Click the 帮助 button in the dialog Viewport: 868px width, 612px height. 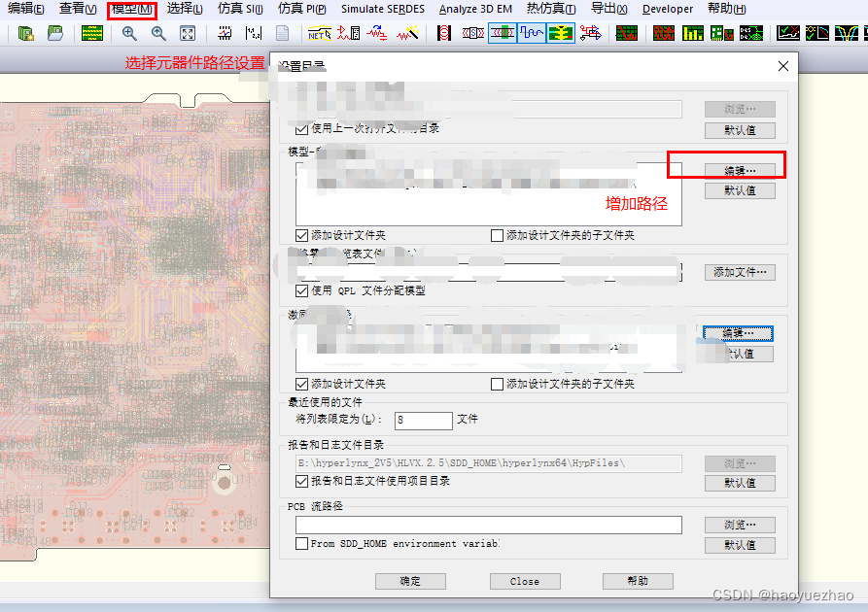[x=638, y=581]
